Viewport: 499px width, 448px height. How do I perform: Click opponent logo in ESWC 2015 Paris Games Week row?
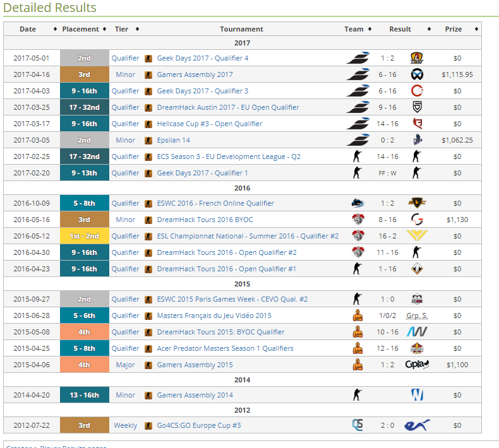(x=417, y=299)
